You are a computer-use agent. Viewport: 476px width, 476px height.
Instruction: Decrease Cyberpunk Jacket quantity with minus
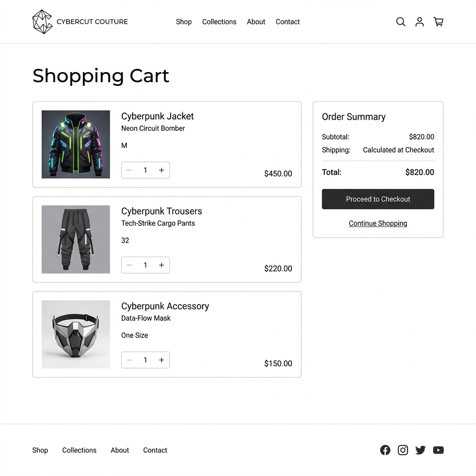point(129,170)
